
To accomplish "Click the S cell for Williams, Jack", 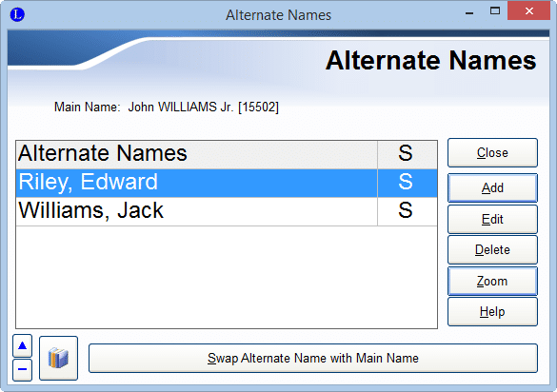I will tap(408, 211).
